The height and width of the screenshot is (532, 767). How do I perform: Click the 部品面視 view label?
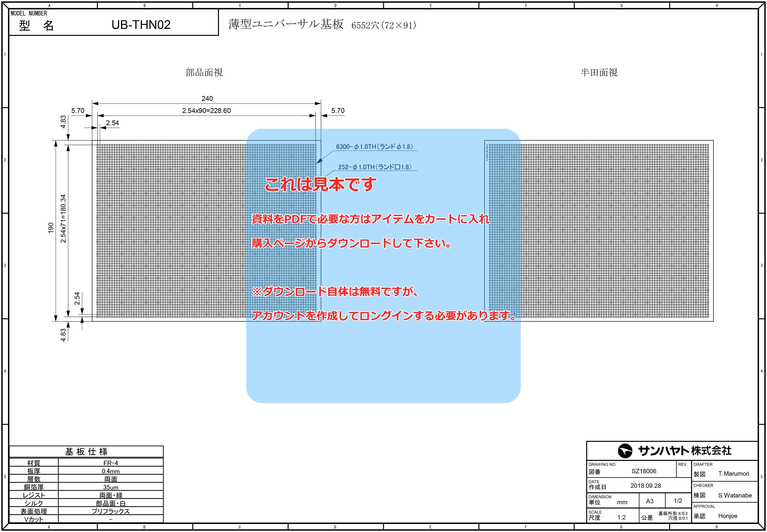click(x=204, y=72)
